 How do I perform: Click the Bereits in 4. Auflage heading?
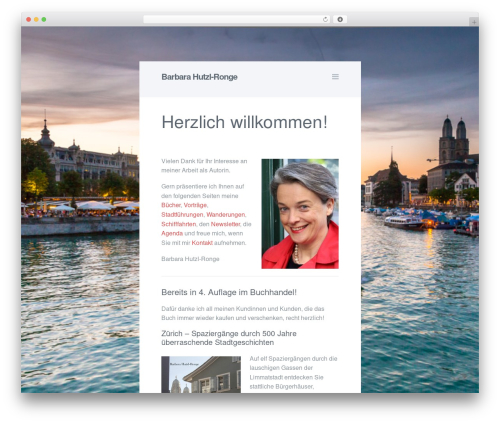point(229,292)
